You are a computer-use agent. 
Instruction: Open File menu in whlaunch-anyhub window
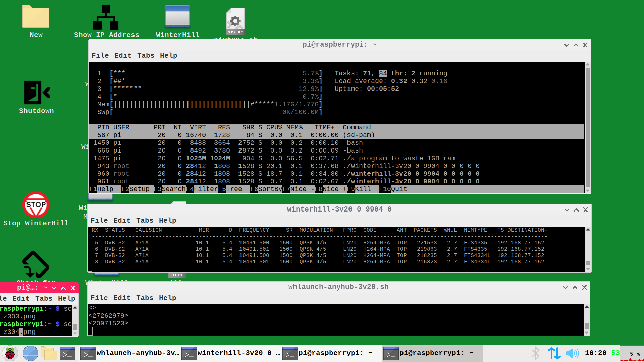99,298
